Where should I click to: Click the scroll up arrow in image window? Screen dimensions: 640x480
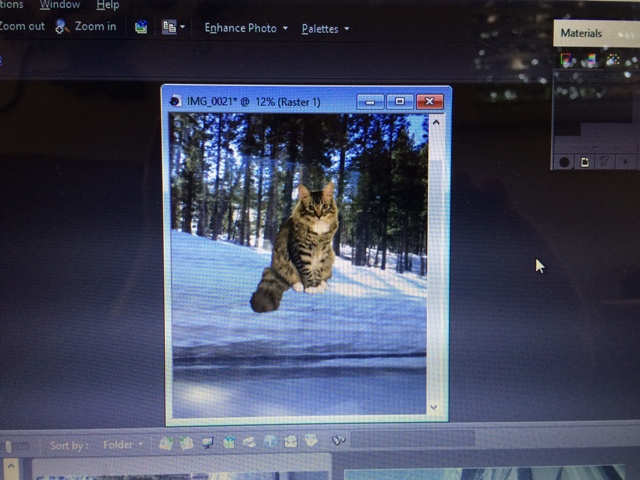coord(434,123)
